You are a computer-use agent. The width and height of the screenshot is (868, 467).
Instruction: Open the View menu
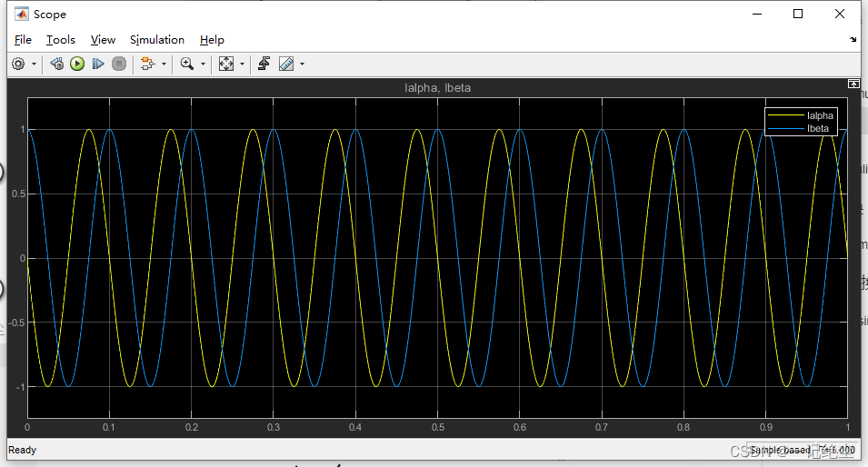pos(103,40)
